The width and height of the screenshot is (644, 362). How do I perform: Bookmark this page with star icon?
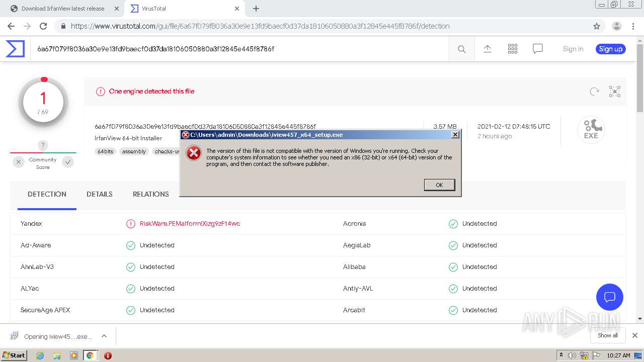pyautogui.click(x=597, y=26)
